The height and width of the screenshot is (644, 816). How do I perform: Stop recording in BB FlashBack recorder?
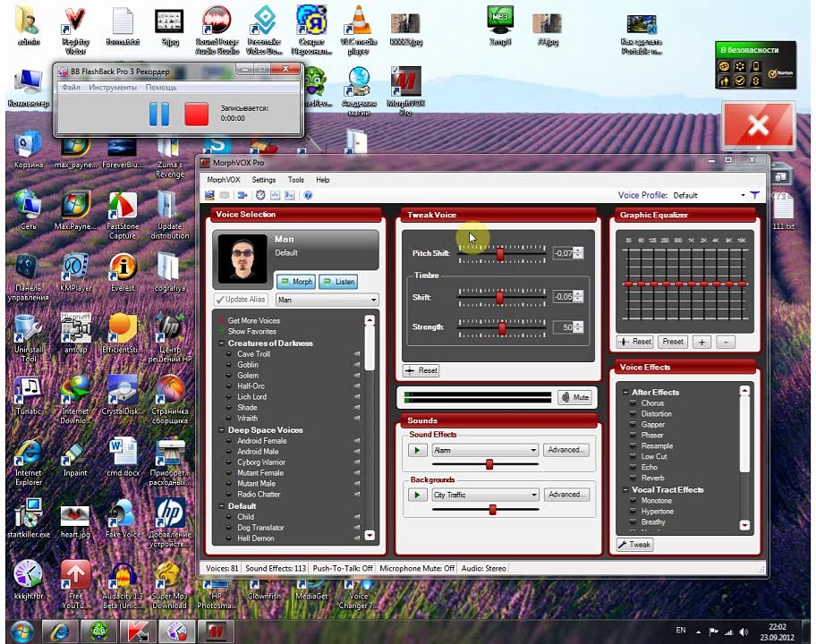click(x=196, y=114)
